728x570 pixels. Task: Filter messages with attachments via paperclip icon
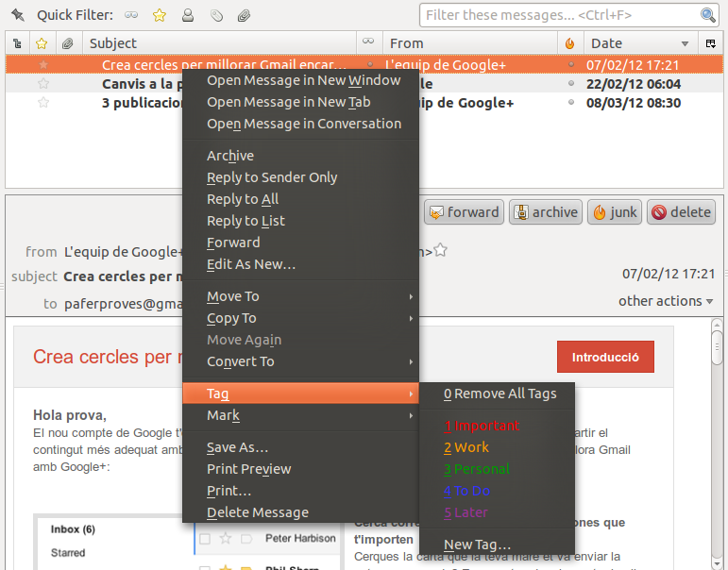244,15
